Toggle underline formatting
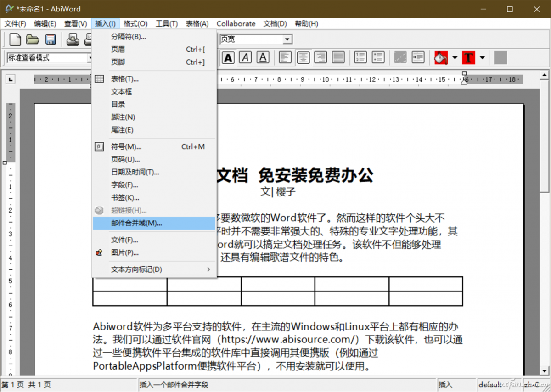551x392 pixels. tap(262, 57)
